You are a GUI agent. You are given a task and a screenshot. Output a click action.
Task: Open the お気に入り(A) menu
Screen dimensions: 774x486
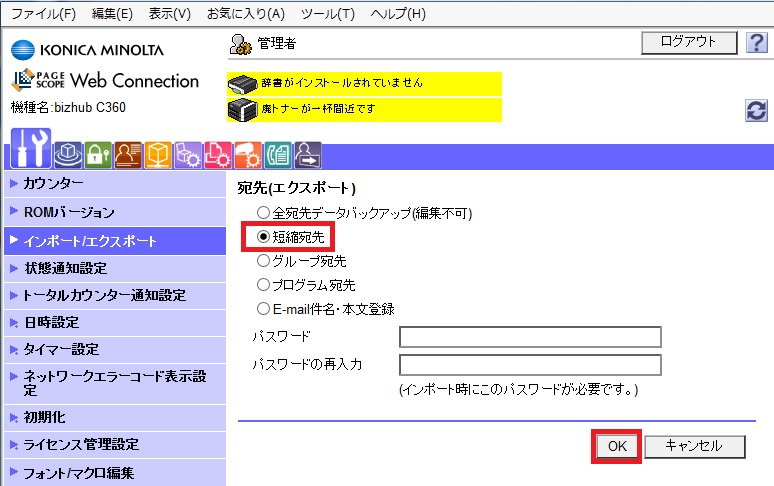click(245, 14)
